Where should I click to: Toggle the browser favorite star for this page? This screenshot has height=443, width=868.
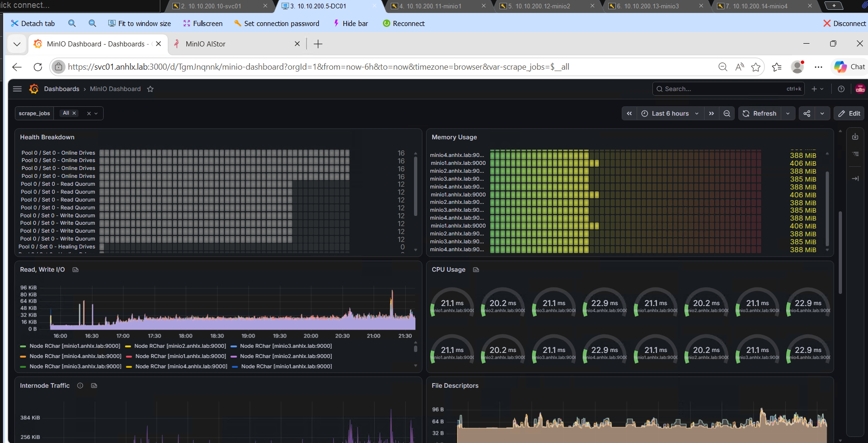[756, 67]
